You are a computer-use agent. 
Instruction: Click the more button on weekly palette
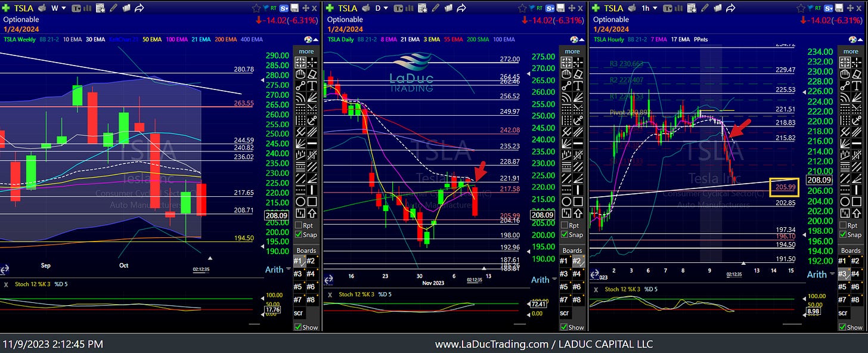[306, 51]
